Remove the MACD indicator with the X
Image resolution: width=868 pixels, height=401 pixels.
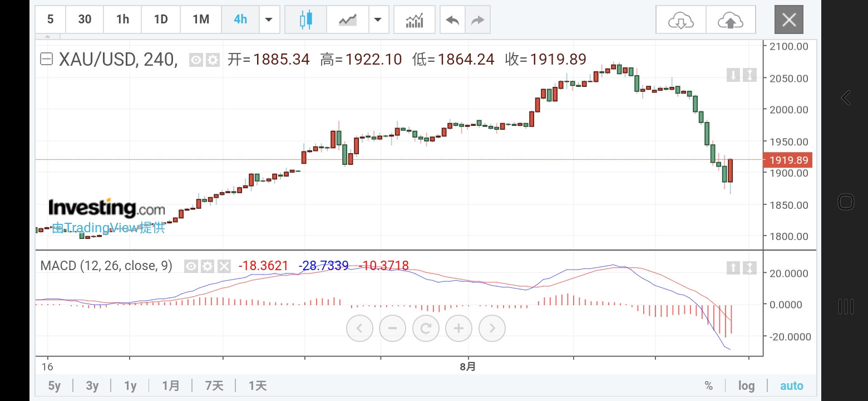point(223,266)
